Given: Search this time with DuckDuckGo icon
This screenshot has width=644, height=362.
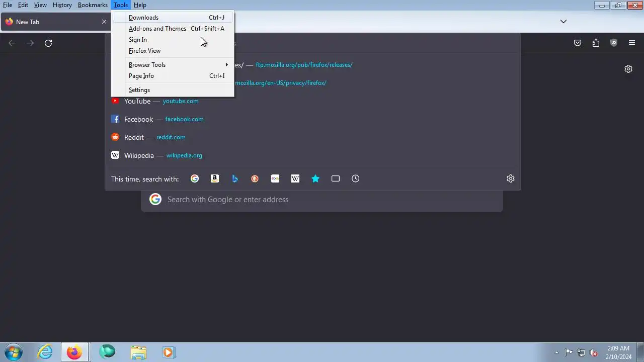Looking at the screenshot, I should 255,178.
